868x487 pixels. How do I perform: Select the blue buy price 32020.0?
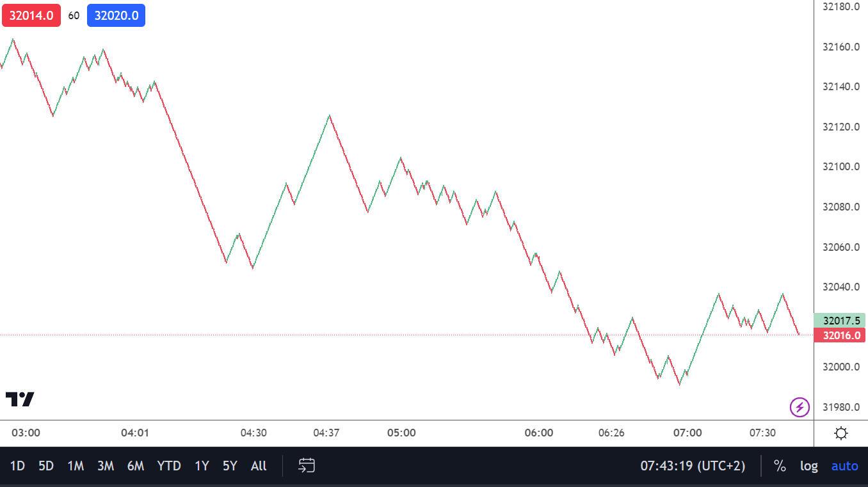(116, 15)
